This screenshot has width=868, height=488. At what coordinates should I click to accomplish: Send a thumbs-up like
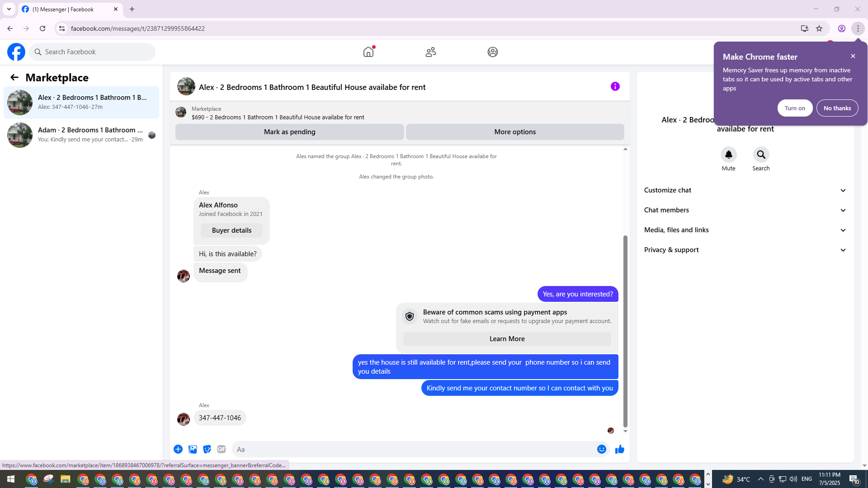(x=619, y=449)
